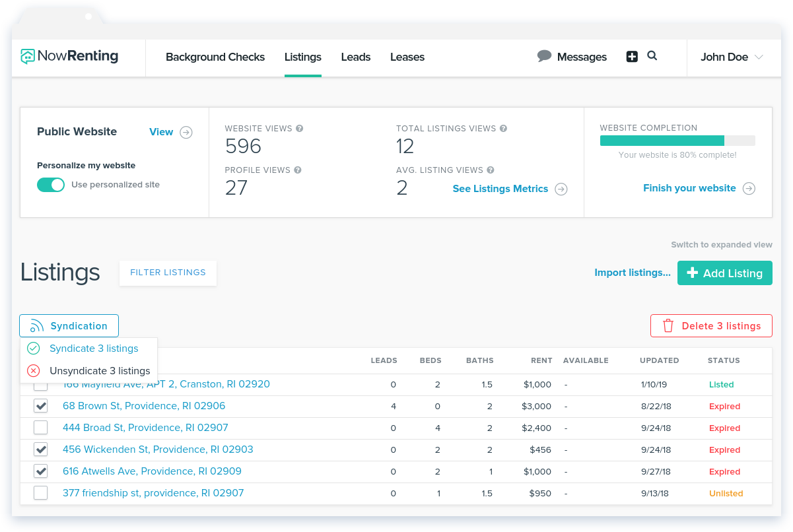This screenshot has height=532, width=793.
Task: Uncheck the 68 Brown St listing checkbox
Action: pos(41,406)
